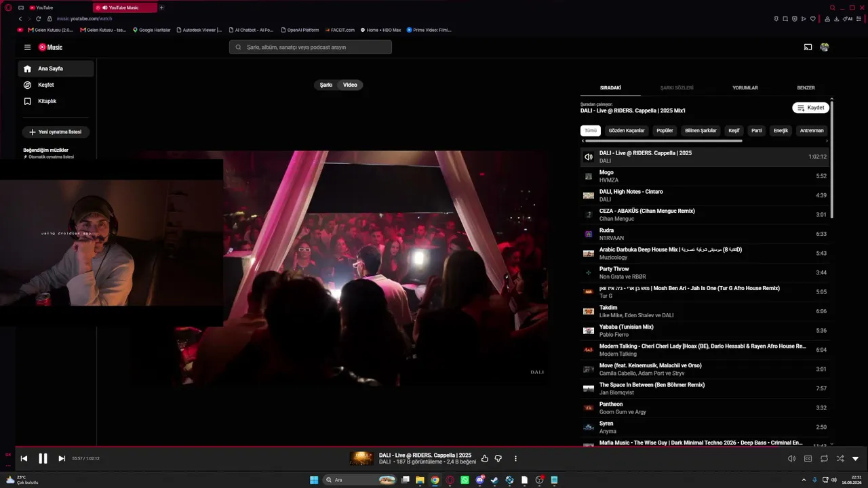
Task: Open the Google Haritalar bookmark
Action: [152, 30]
